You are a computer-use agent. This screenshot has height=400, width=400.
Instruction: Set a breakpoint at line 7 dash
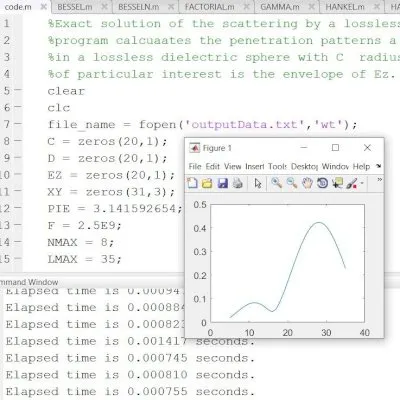click(18, 124)
